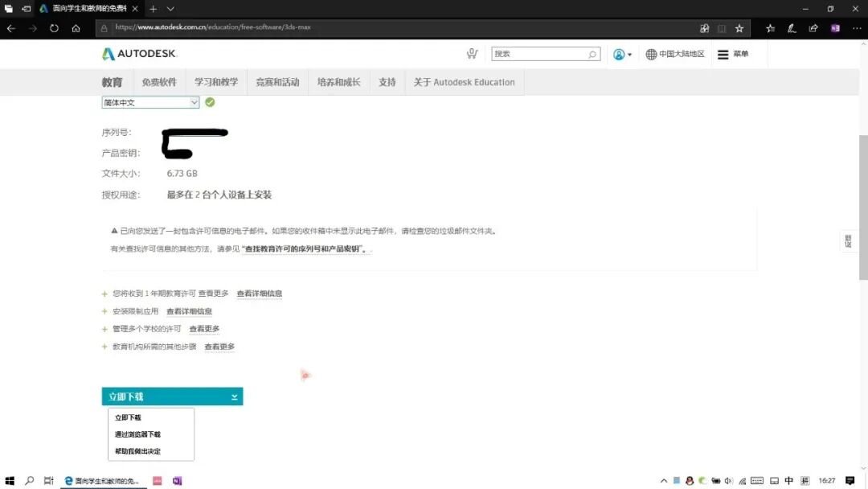This screenshot has height=489, width=868.
Task: Show tab preview dropdown chevron
Action: [170, 9]
